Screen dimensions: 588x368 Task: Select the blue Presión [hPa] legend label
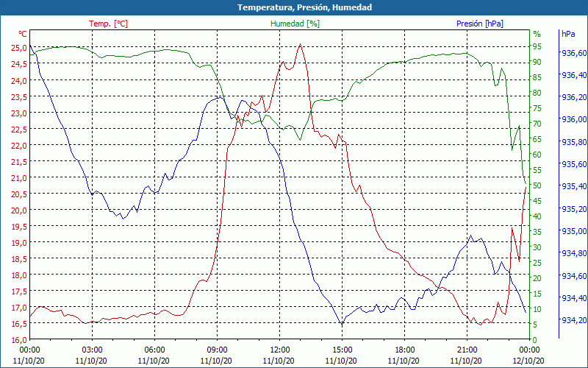pyautogui.click(x=480, y=24)
